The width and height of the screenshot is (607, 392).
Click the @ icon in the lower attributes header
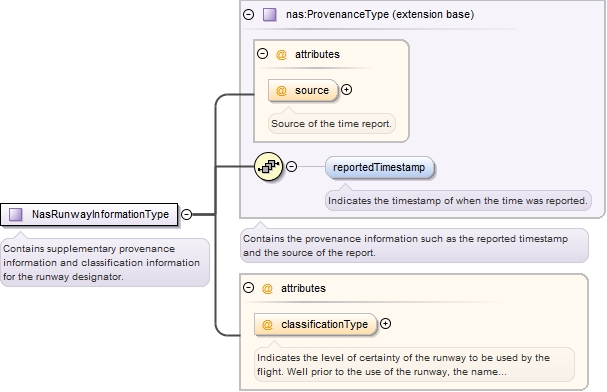pos(267,289)
